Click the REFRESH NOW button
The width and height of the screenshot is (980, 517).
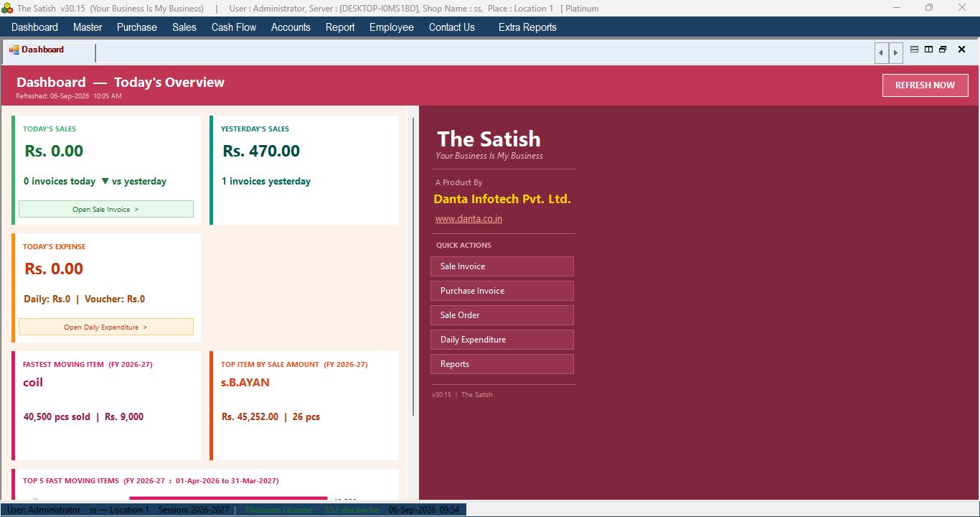pyautogui.click(x=925, y=85)
